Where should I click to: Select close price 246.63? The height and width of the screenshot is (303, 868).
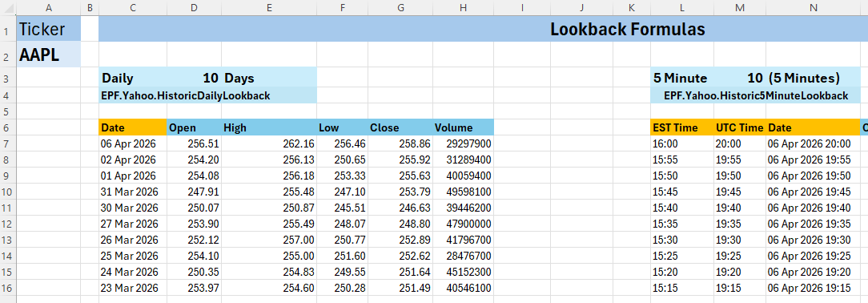pyautogui.click(x=400, y=208)
